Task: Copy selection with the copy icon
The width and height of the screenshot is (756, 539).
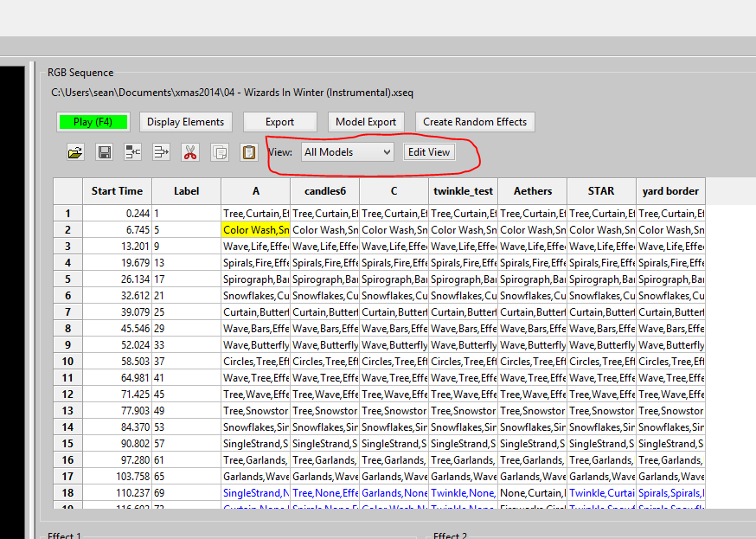Action: (x=220, y=152)
